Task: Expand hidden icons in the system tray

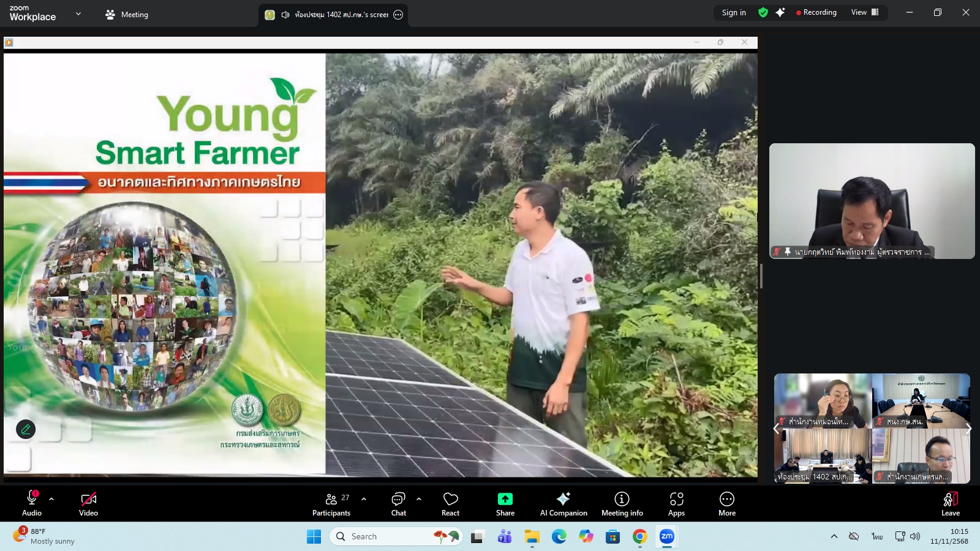Action: click(834, 536)
